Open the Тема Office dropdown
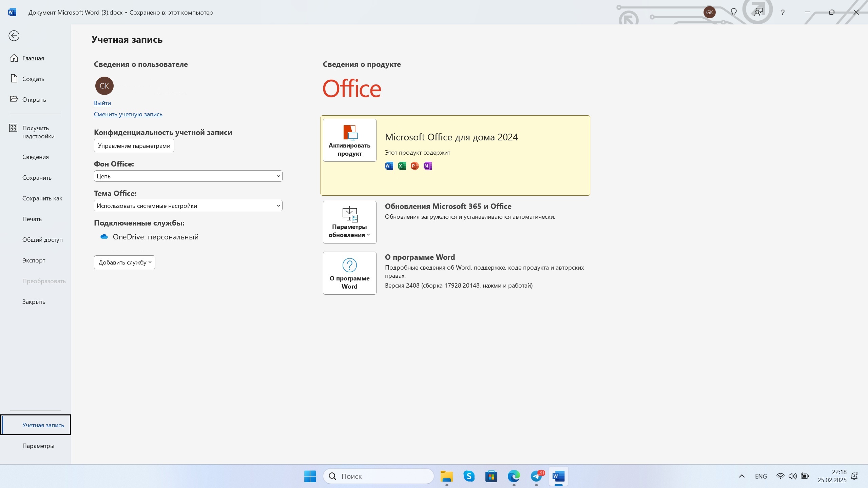 coord(188,206)
